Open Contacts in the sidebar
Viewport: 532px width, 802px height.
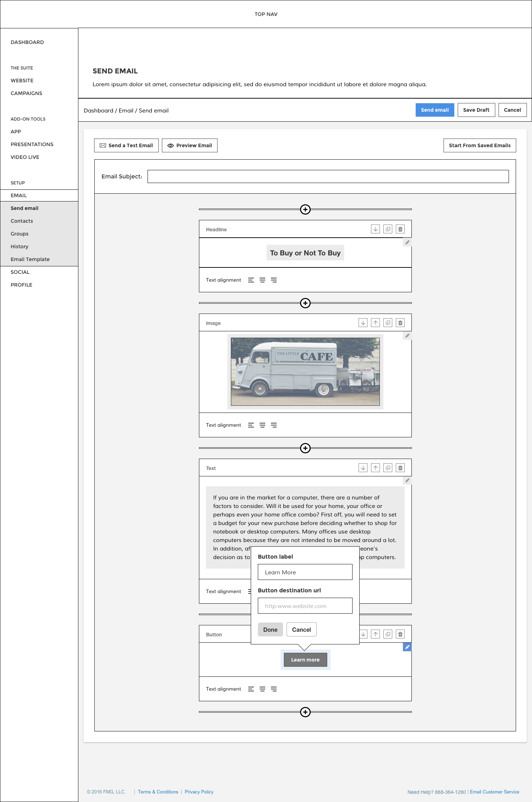click(x=22, y=221)
